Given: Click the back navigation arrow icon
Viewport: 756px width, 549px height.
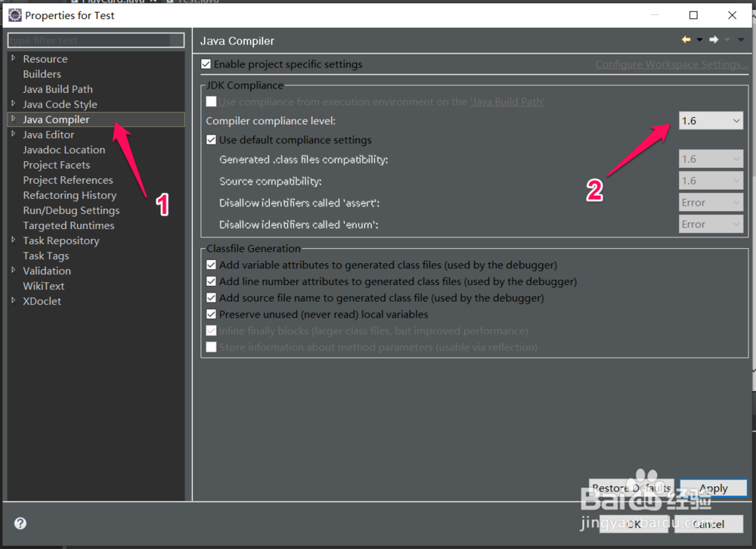Looking at the screenshot, I should click(x=686, y=39).
